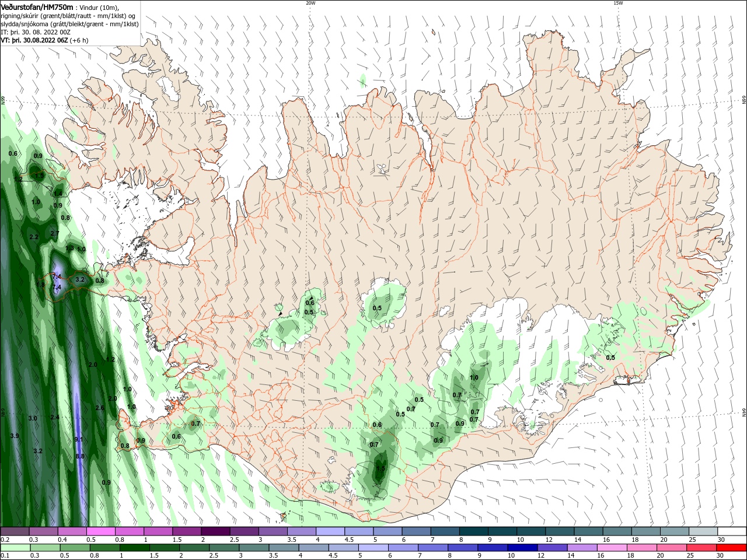Select the pale green 0.1 swatch in lower legend

tap(15, 548)
